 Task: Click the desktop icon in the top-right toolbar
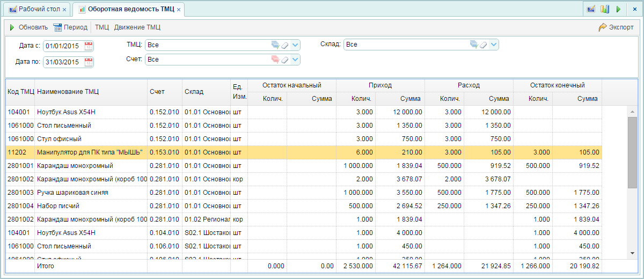(591, 9)
